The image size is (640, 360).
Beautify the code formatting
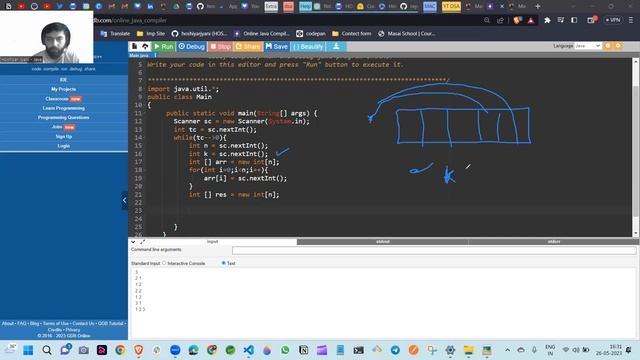308,47
